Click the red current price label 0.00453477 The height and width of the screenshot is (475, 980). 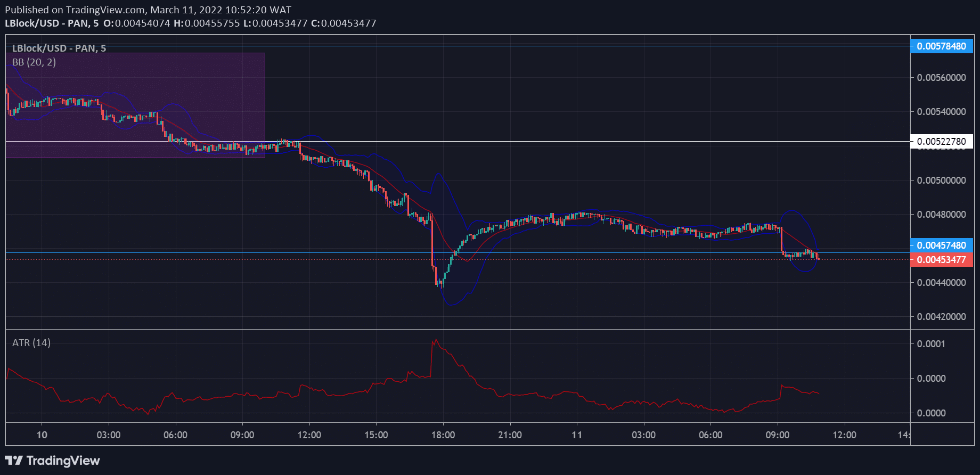(941, 260)
